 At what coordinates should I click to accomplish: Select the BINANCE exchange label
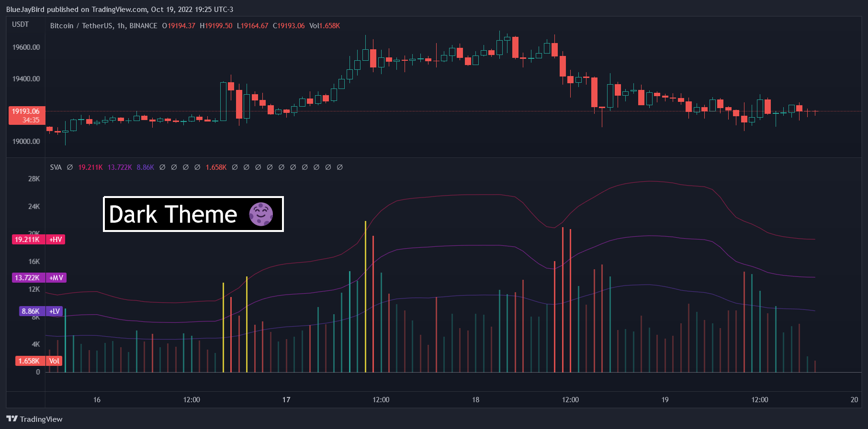(143, 26)
